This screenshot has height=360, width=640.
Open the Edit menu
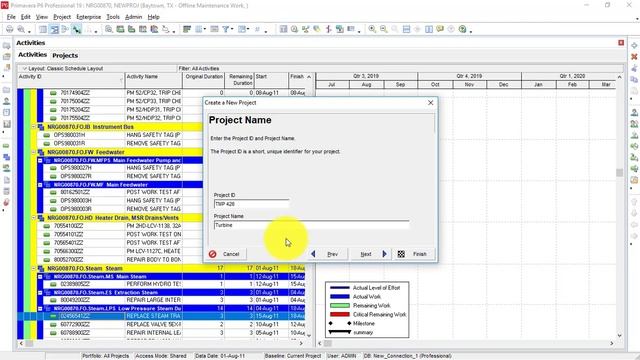(26, 17)
